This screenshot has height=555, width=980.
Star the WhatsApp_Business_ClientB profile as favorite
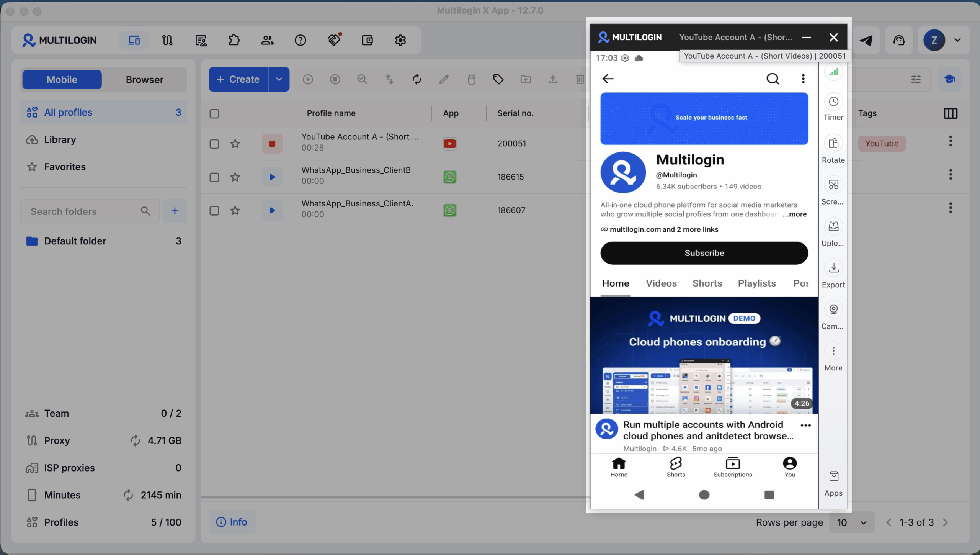pos(235,177)
